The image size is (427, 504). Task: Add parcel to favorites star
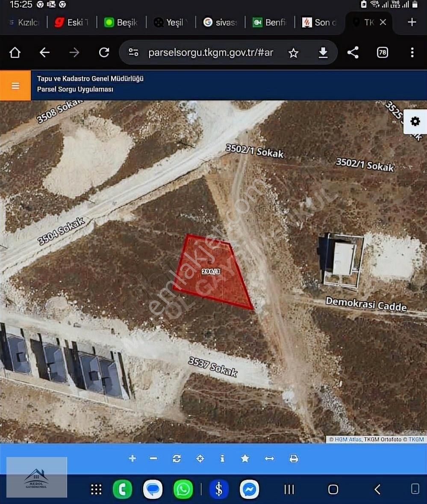245,458
